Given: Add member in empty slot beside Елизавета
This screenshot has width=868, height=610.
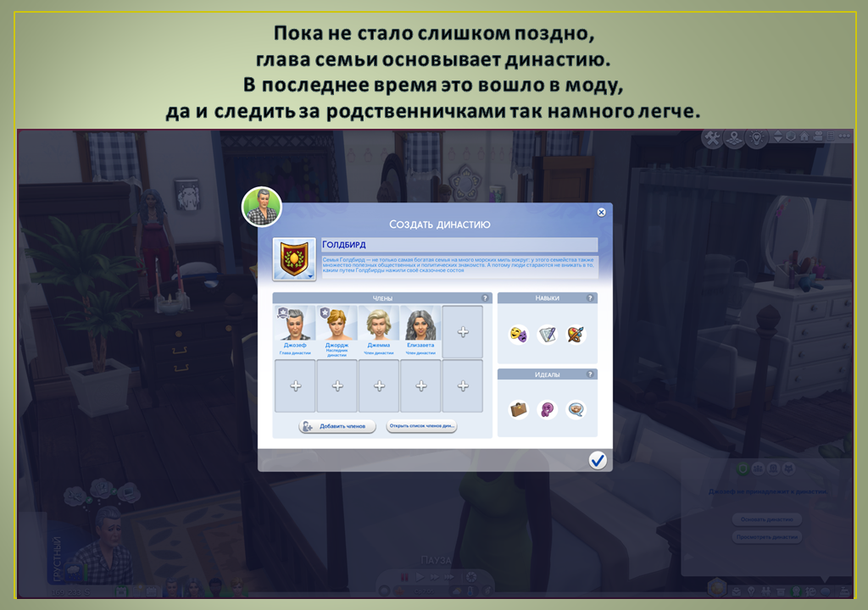Looking at the screenshot, I should coord(463,331).
